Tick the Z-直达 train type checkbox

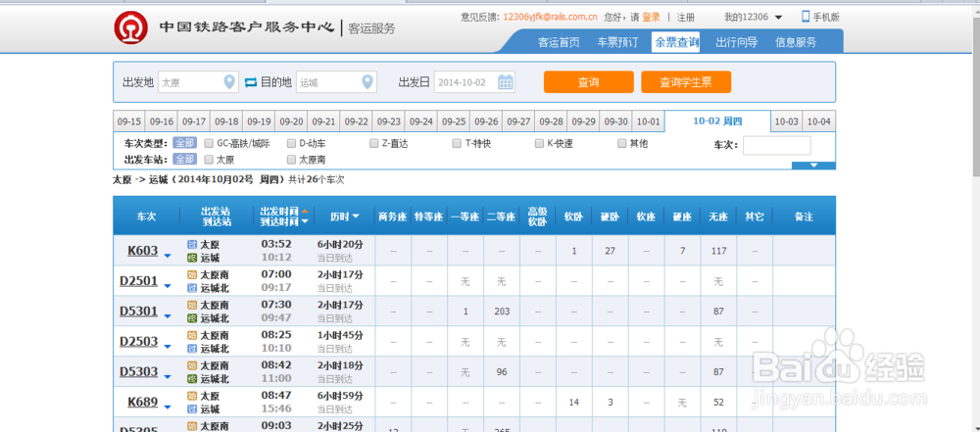coord(373,143)
